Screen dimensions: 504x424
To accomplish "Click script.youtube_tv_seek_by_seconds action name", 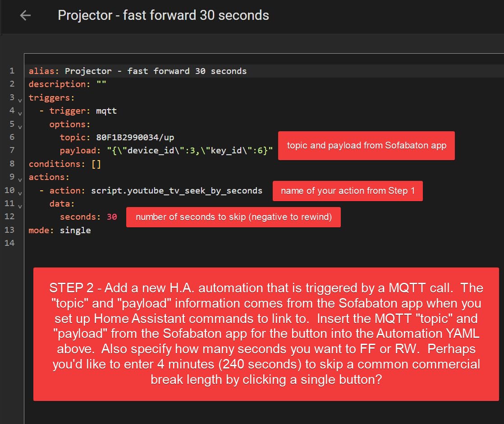I will point(176,190).
